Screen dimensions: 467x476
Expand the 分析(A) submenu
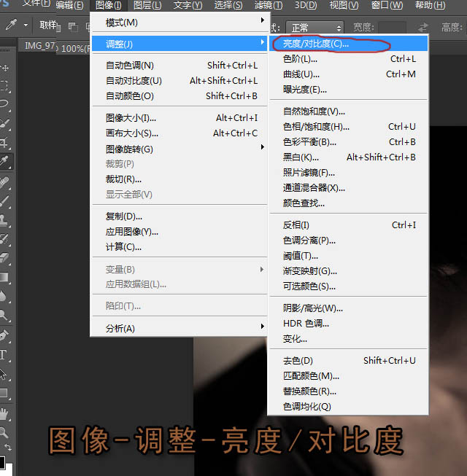click(180, 328)
